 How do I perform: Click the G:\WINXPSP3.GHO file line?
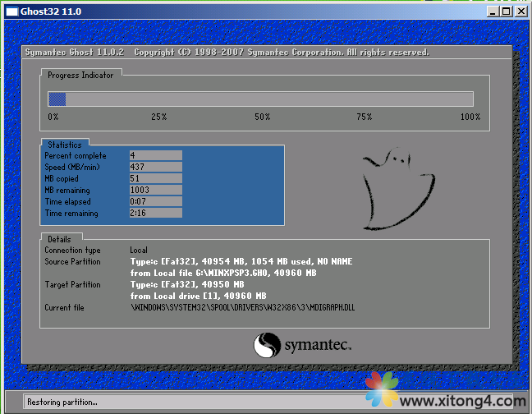click(223, 274)
